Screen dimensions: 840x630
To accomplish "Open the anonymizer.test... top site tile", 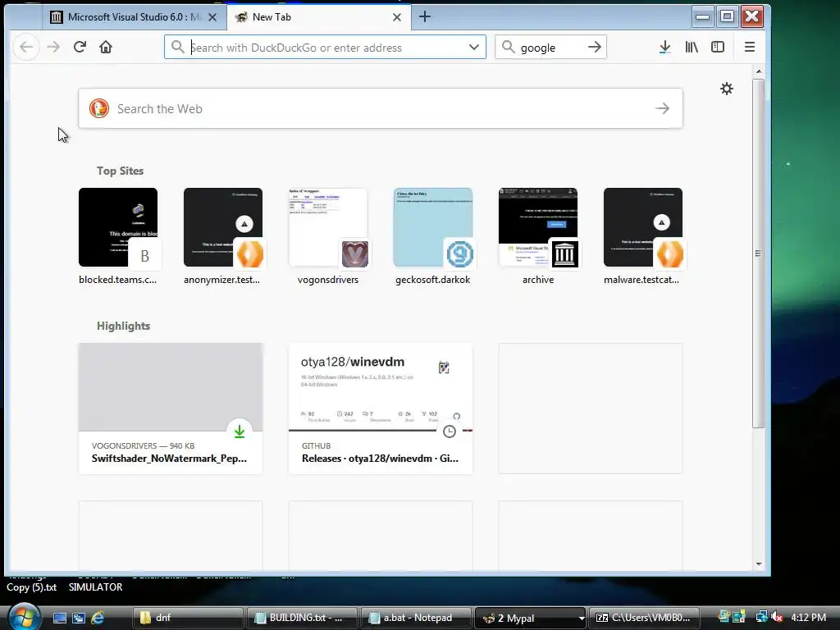I will coord(223,236).
